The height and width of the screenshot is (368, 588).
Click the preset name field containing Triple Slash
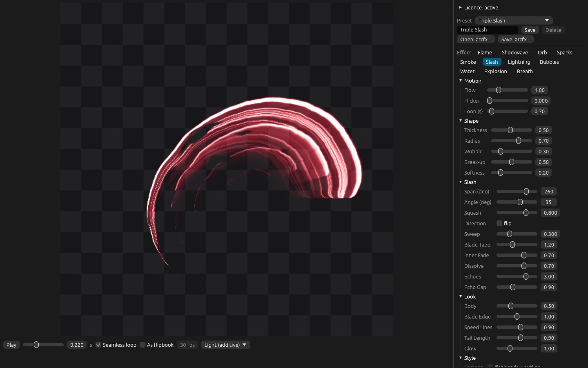488,30
